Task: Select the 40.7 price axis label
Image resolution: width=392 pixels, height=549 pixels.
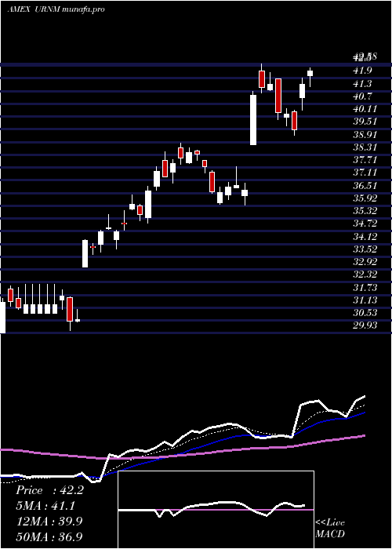Action: (363, 96)
